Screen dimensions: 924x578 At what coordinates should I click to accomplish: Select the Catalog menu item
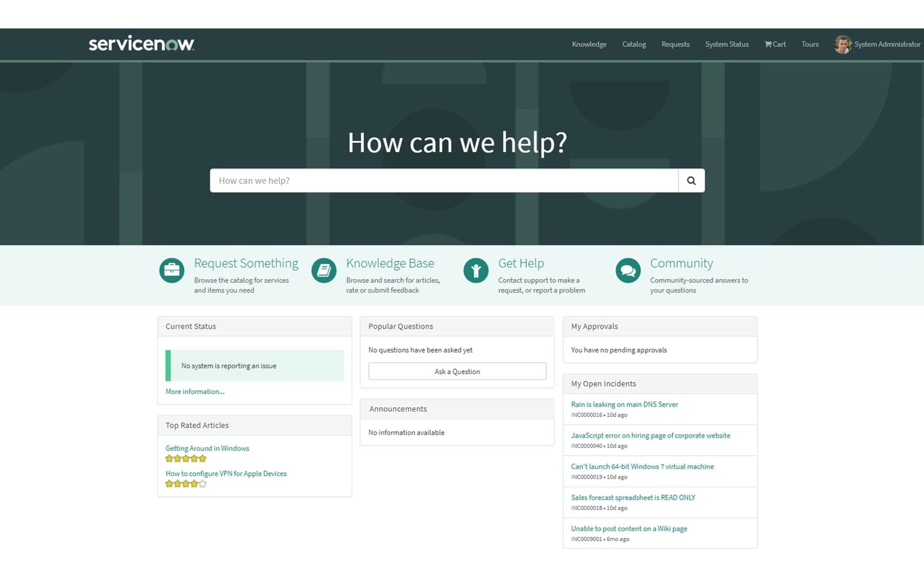tap(633, 44)
